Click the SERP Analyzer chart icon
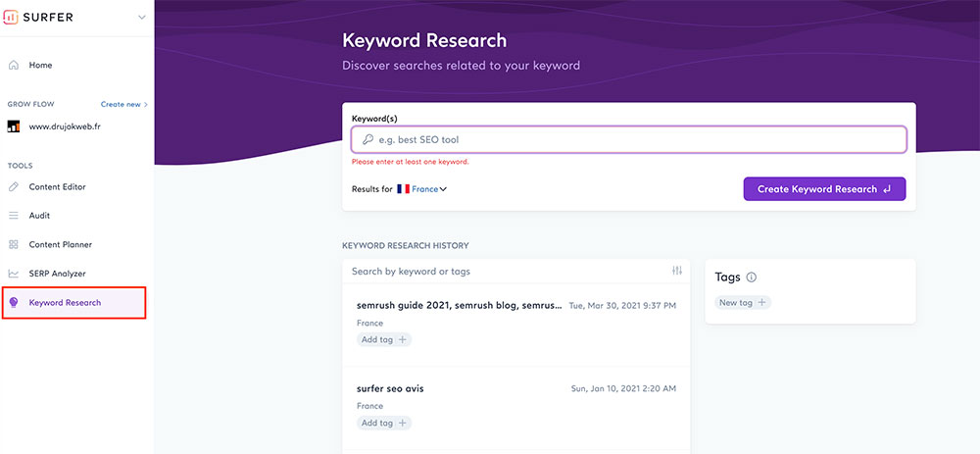 (x=14, y=274)
